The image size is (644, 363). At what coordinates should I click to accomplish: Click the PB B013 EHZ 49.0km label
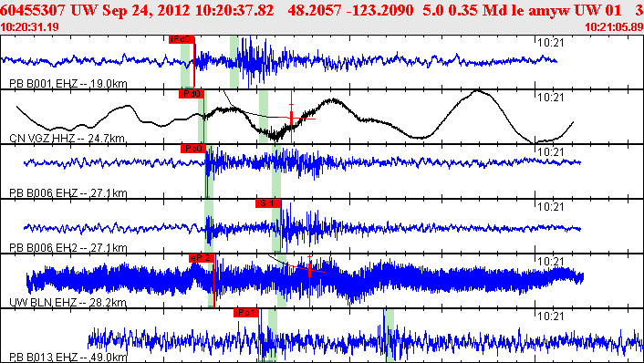(68, 358)
